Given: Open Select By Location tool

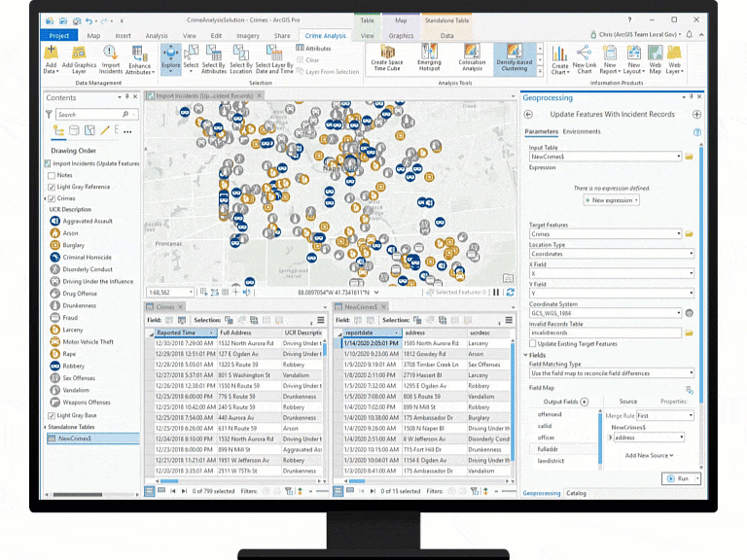Looking at the screenshot, I should [241, 59].
